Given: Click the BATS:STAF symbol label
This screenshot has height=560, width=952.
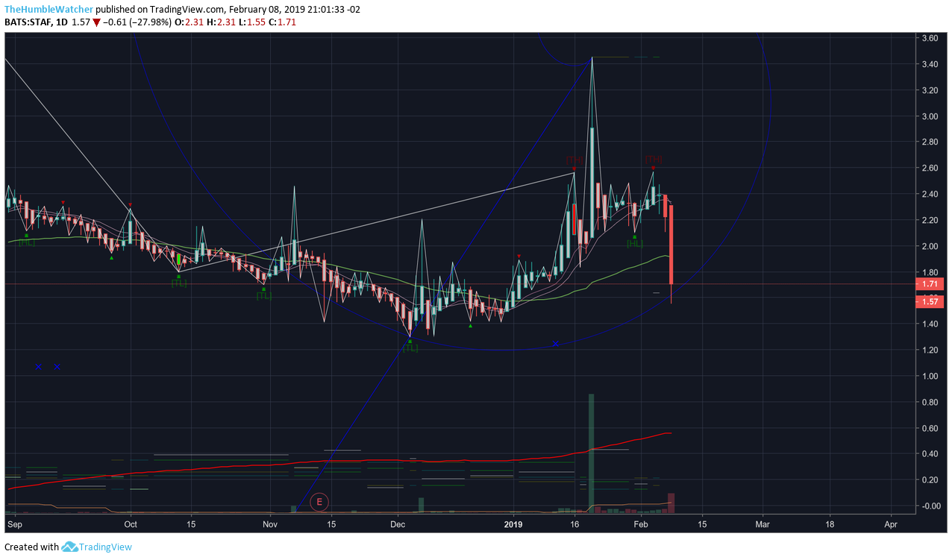Looking at the screenshot, I should pos(28,22).
